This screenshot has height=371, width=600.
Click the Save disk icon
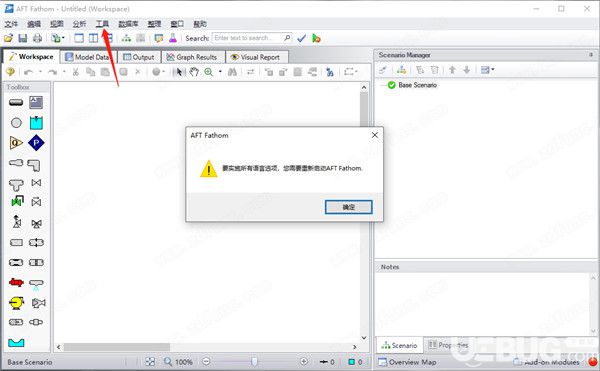23,38
